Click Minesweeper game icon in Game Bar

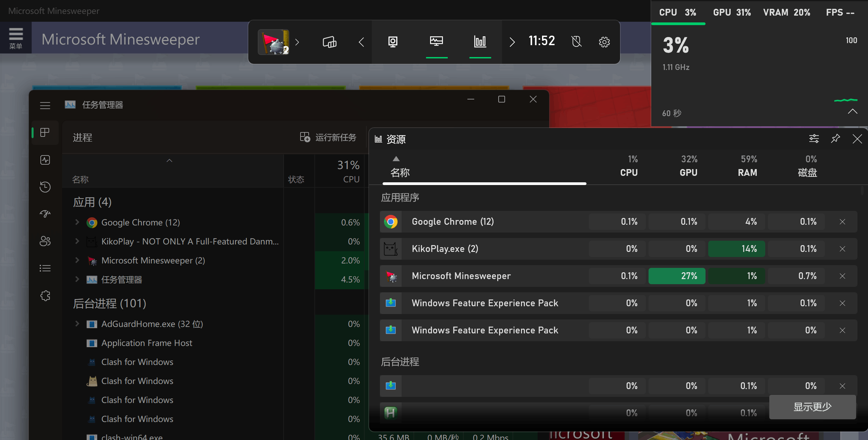pos(273,42)
